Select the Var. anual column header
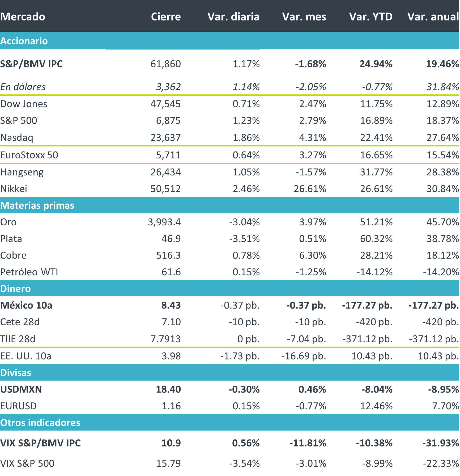The width and height of the screenshot is (460, 476). click(x=433, y=17)
